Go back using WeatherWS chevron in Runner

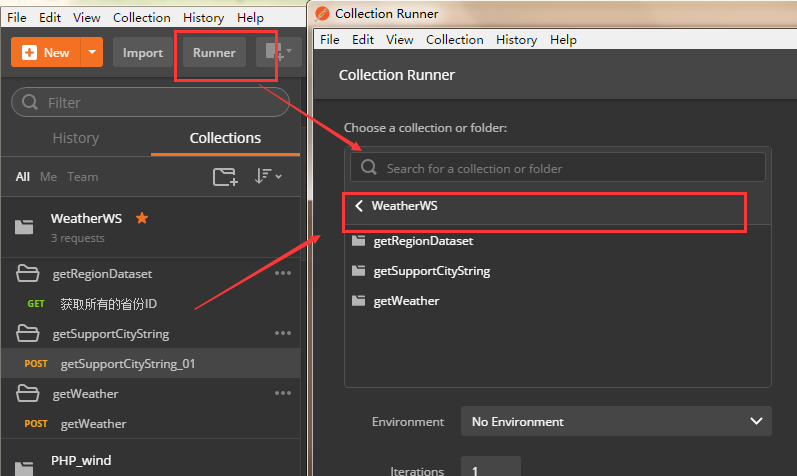[359, 206]
